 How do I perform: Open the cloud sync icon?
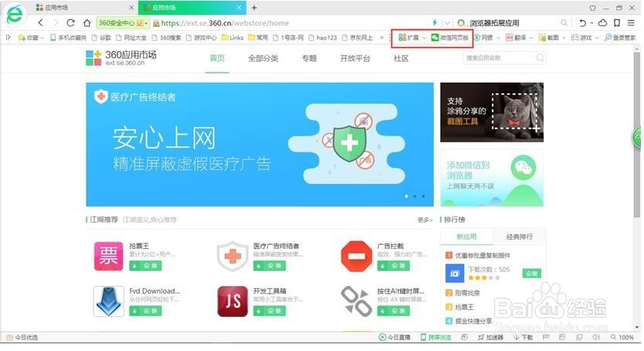(x=602, y=23)
